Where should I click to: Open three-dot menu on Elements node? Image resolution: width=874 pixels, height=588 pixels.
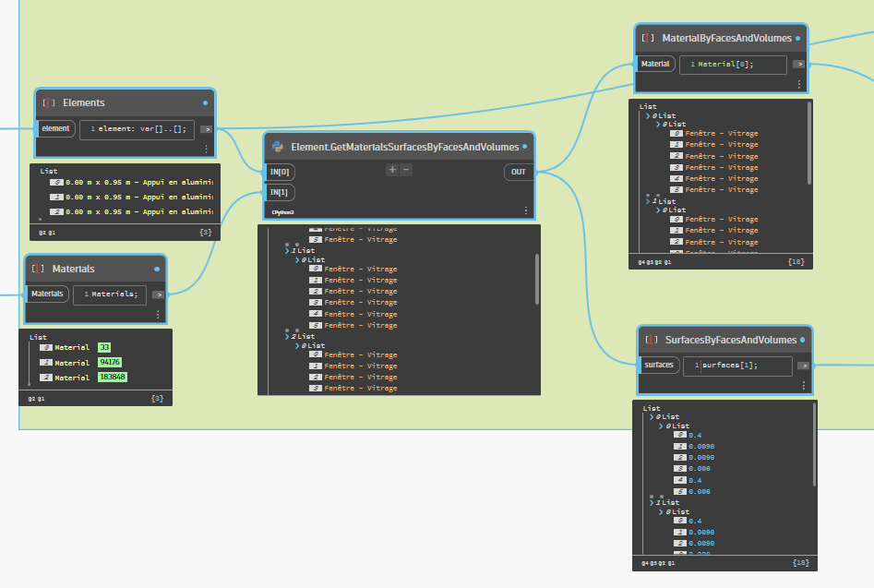(206, 148)
